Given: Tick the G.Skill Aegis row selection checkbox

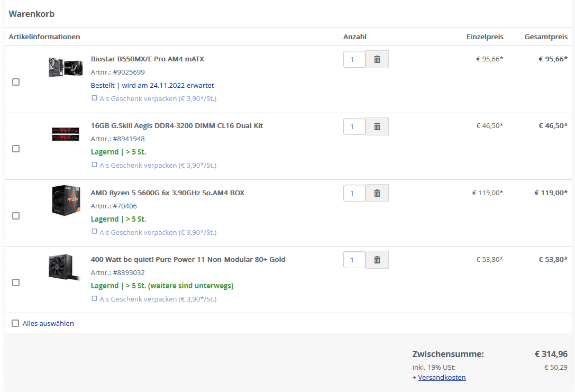Looking at the screenshot, I should pyautogui.click(x=16, y=149).
